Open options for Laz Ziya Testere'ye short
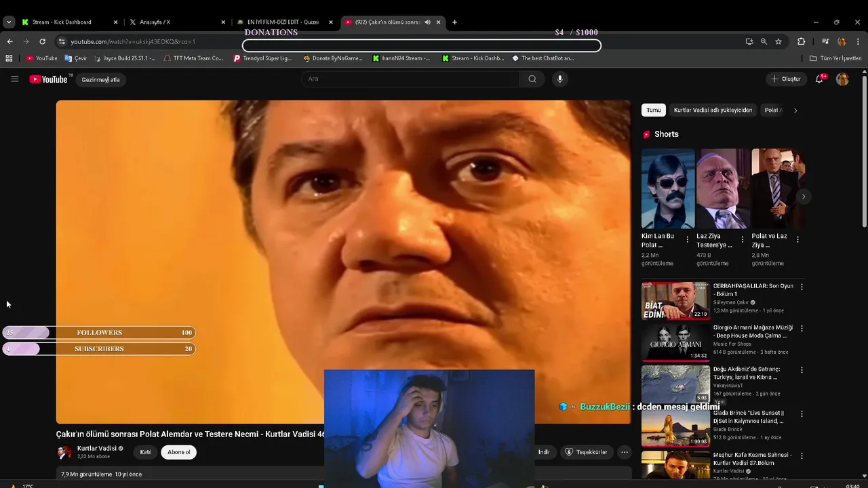Viewport: 868px width, 488px height. (x=743, y=240)
